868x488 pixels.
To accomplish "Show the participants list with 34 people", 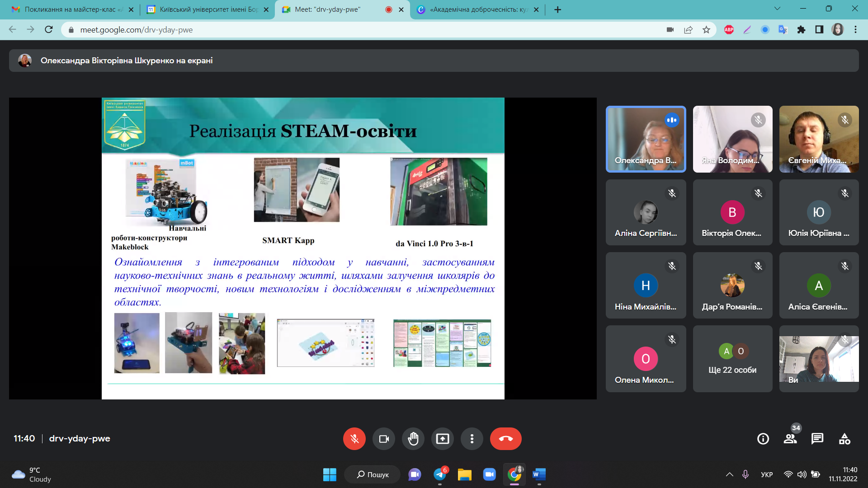I will [x=790, y=439].
